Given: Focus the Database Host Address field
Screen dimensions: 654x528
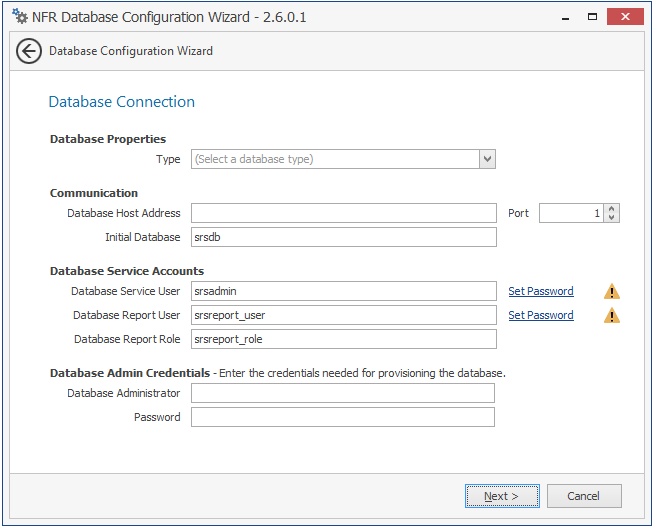Looking at the screenshot, I should [x=343, y=213].
